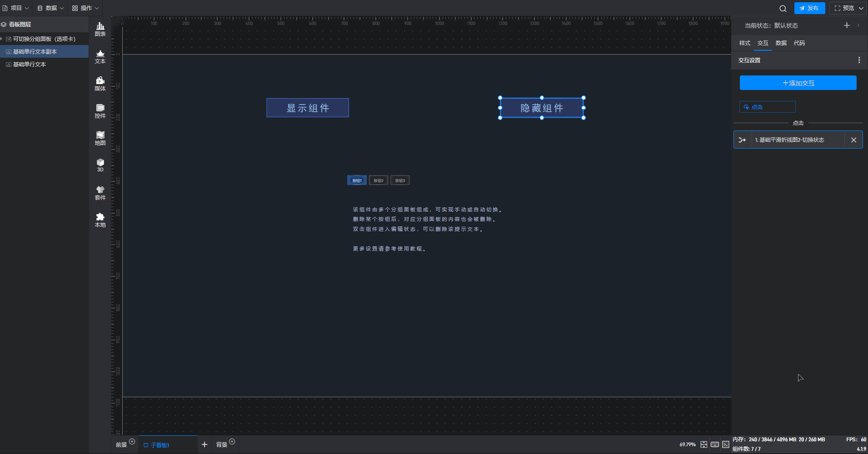
Task: Click the 看板图层 panel title
Action: pos(20,25)
